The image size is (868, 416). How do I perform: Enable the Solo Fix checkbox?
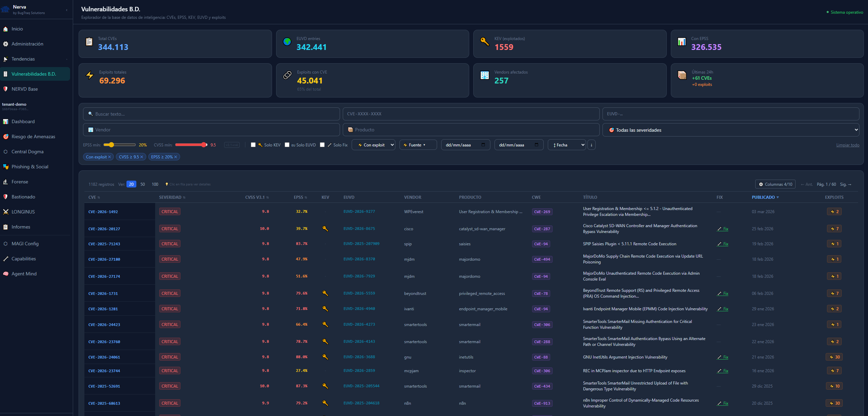[x=322, y=145]
